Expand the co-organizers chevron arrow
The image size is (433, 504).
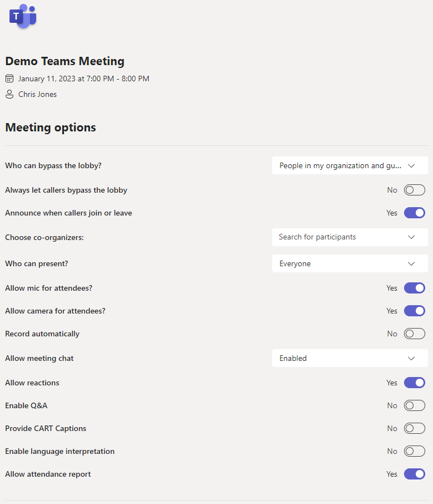coord(411,237)
